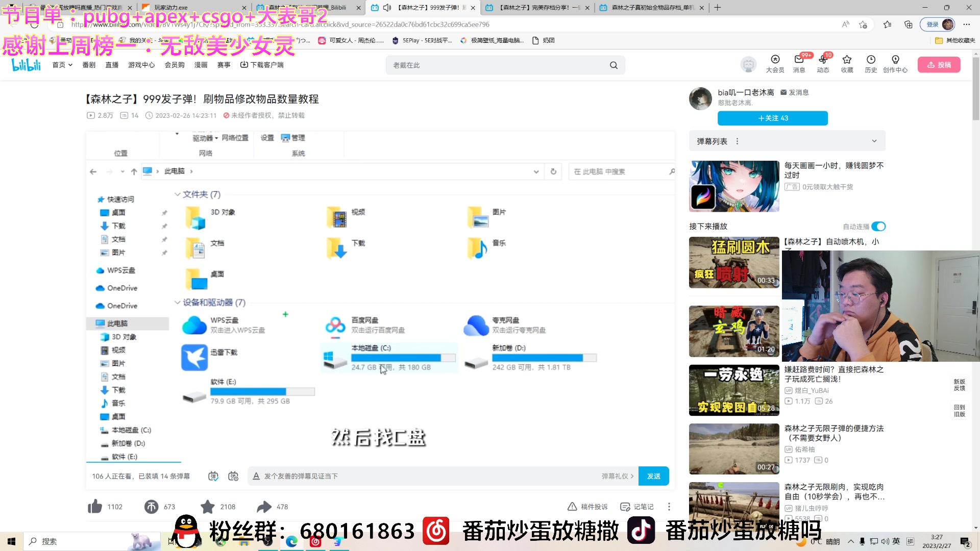Viewport: 980px width, 551px height.
Task: Click the star favorite icon with 2108
Action: [x=207, y=507]
